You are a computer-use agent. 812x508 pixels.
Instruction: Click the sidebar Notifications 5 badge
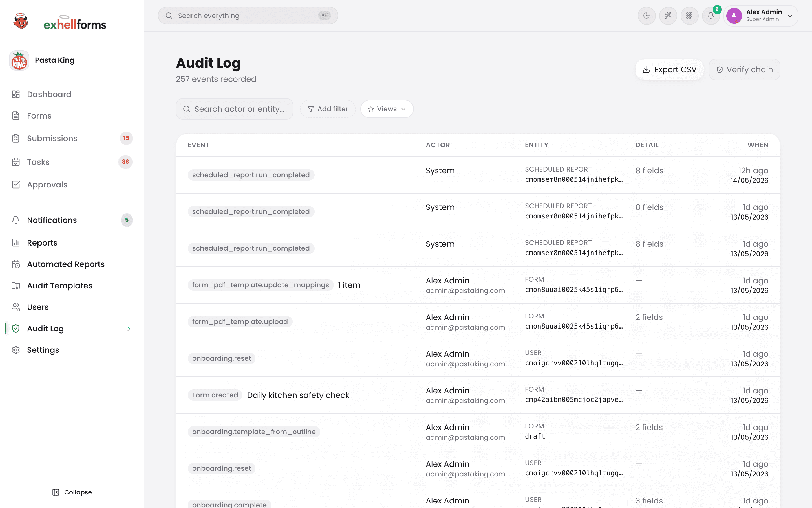[127, 220]
